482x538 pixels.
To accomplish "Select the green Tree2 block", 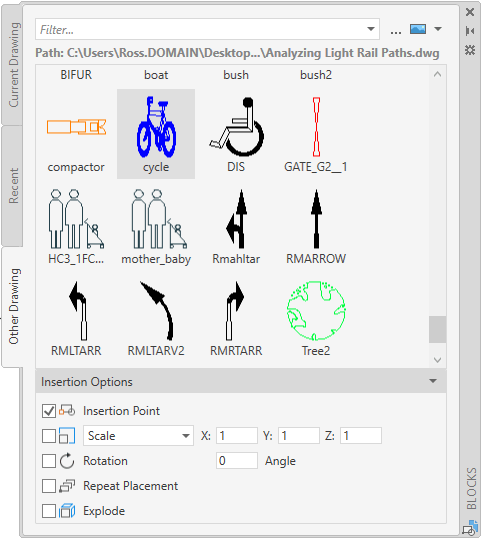I will (x=316, y=318).
